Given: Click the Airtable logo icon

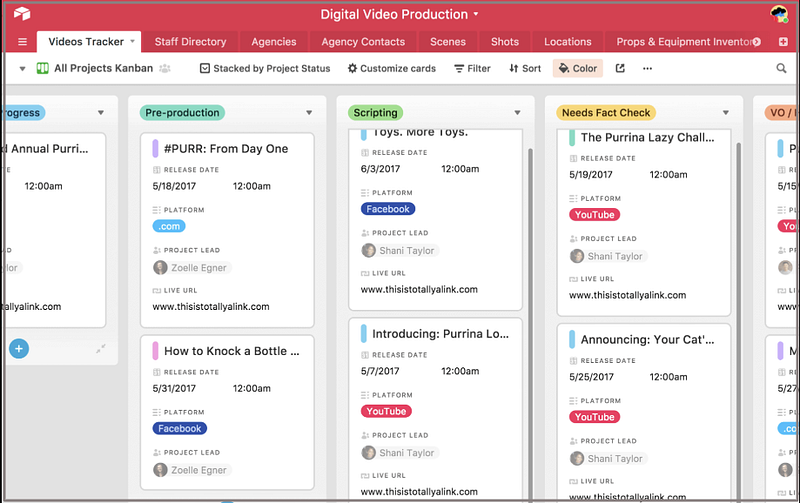Looking at the screenshot, I should coord(21,14).
